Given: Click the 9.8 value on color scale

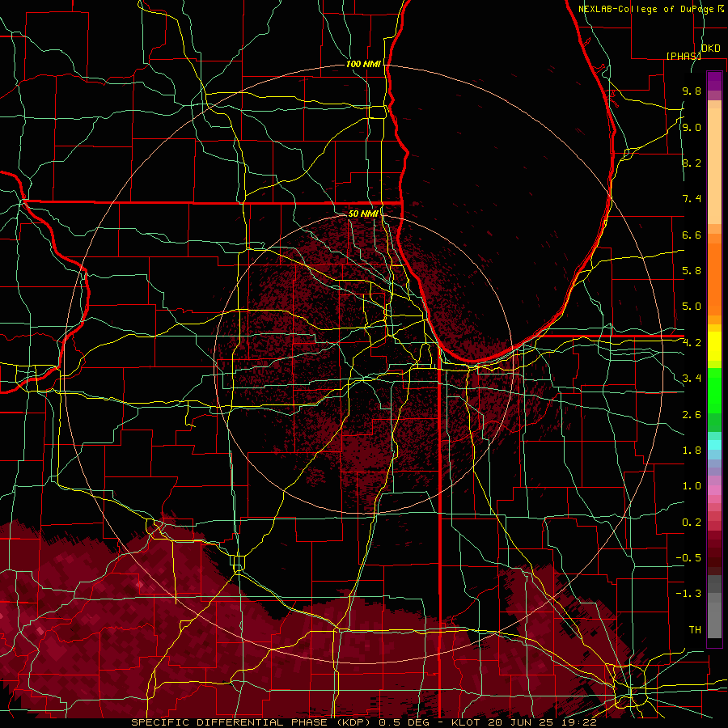Looking at the screenshot, I should tap(692, 91).
